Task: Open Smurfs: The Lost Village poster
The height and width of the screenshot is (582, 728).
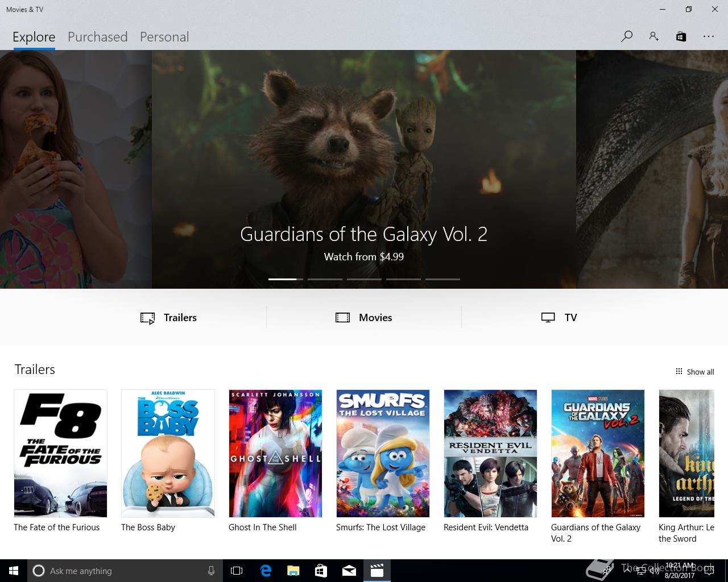Action: click(x=383, y=454)
